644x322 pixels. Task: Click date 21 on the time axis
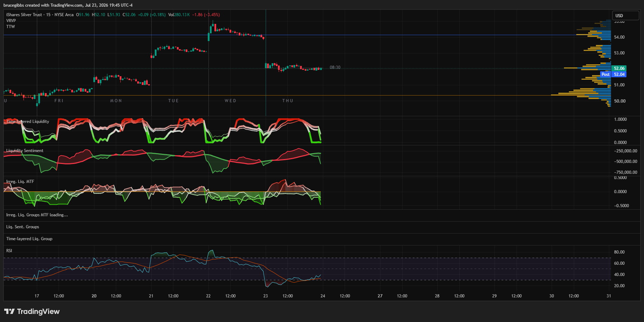click(151, 296)
